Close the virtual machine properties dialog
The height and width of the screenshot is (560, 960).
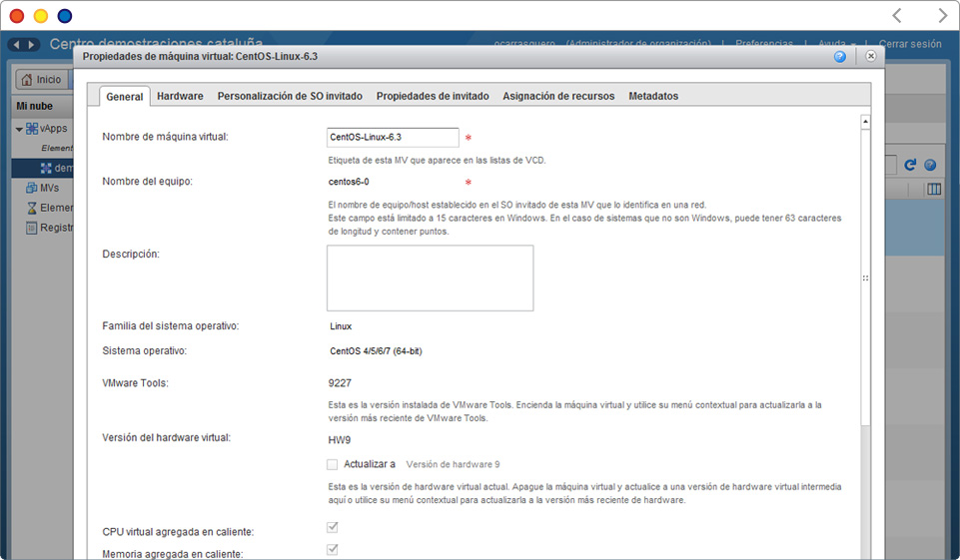click(870, 57)
